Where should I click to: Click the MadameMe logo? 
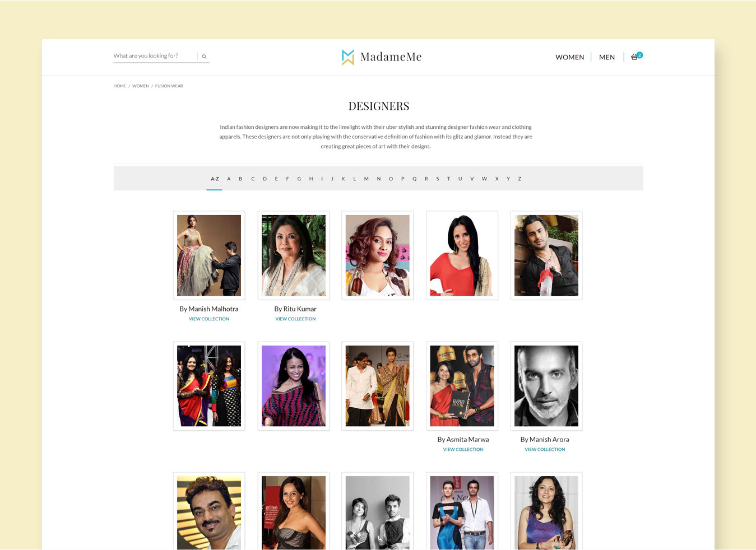[382, 57]
